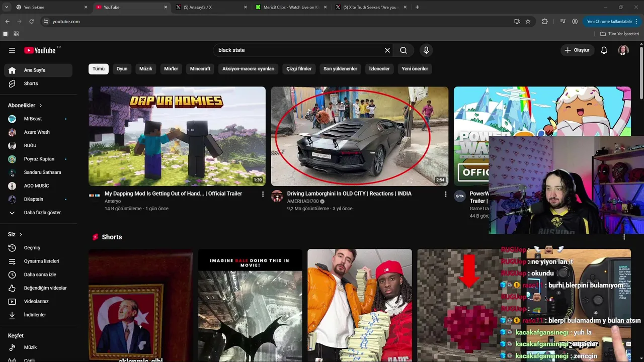
Task: Open Beğendiğim videolar liked videos
Action: pos(38,288)
